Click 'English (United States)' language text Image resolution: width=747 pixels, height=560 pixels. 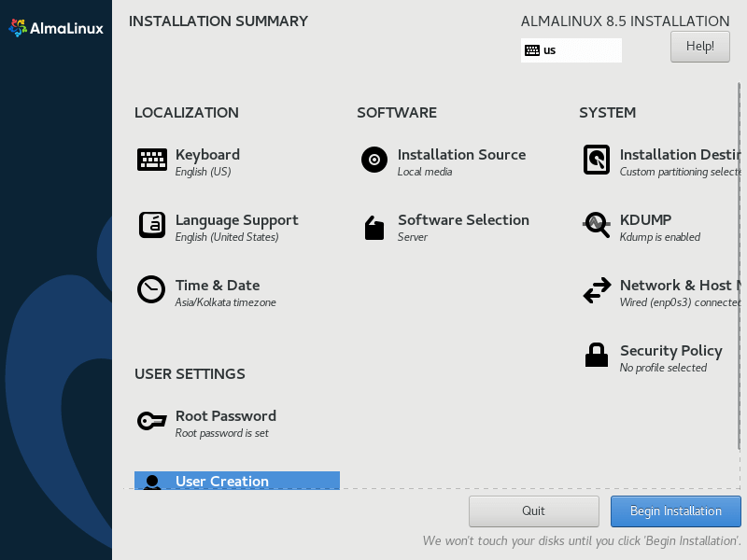(x=227, y=237)
